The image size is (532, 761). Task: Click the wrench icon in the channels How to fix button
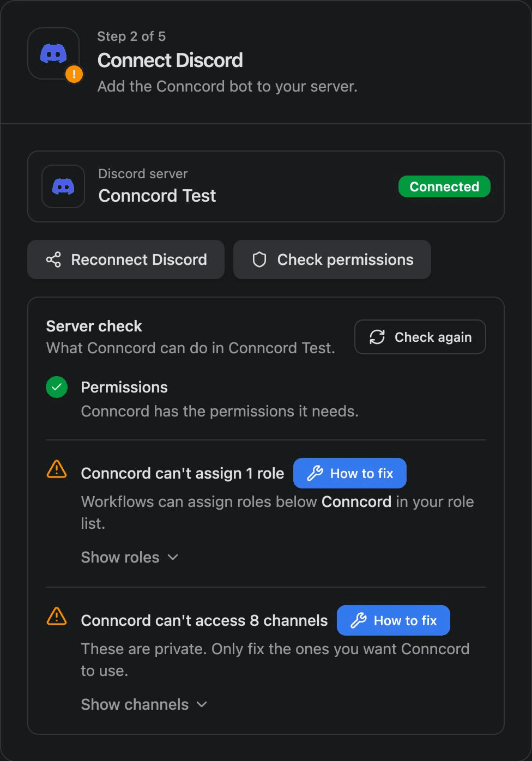(x=359, y=620)
